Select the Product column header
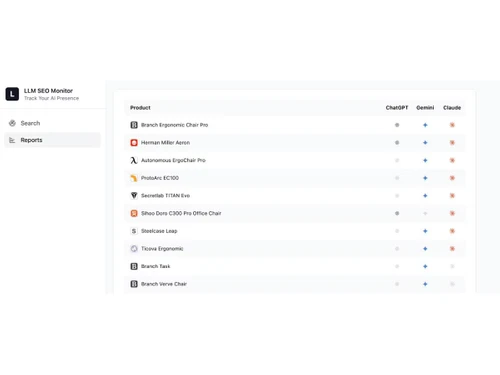This screenshot has height=375, width=500. [x=140, y=108]
